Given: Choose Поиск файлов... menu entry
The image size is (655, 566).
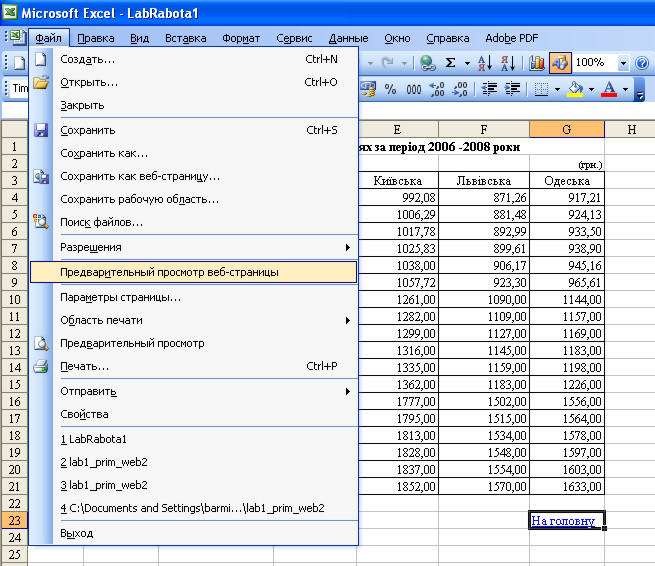Looking at the screenshot, I should [194, 222].
